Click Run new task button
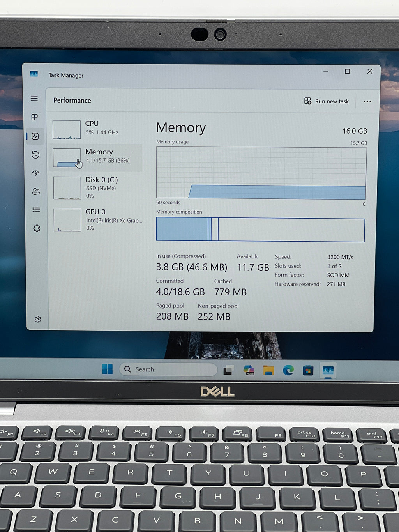The width and height of the screenshot is (399, 532). coord(327,101)
